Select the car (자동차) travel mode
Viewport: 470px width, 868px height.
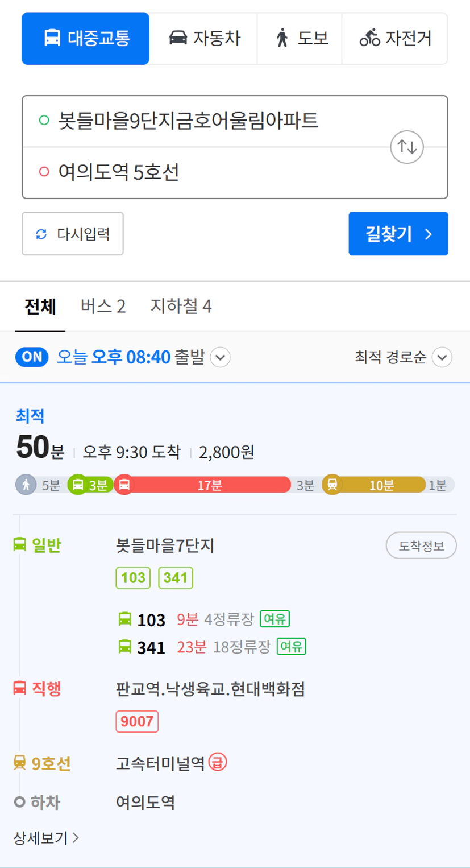coord(204,39)
